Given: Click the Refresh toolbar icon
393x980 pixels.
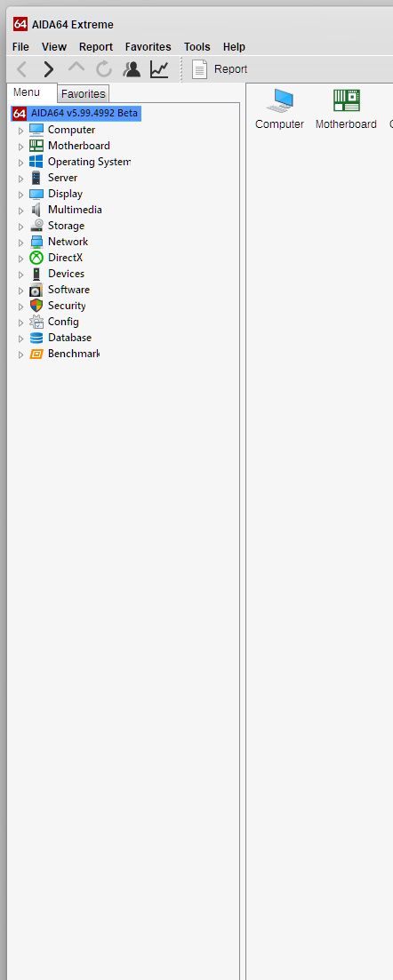Looking at the screenshot, I should coord(104,69).
